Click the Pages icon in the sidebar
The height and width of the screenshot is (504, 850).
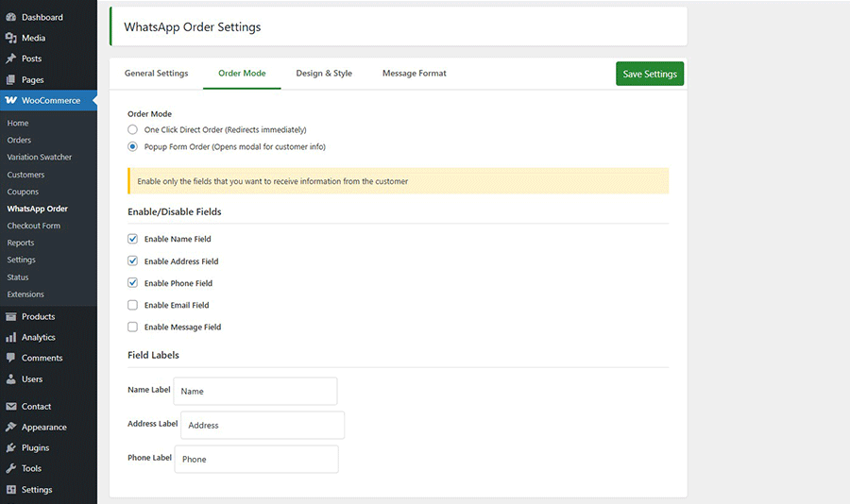tap(10, 79)
